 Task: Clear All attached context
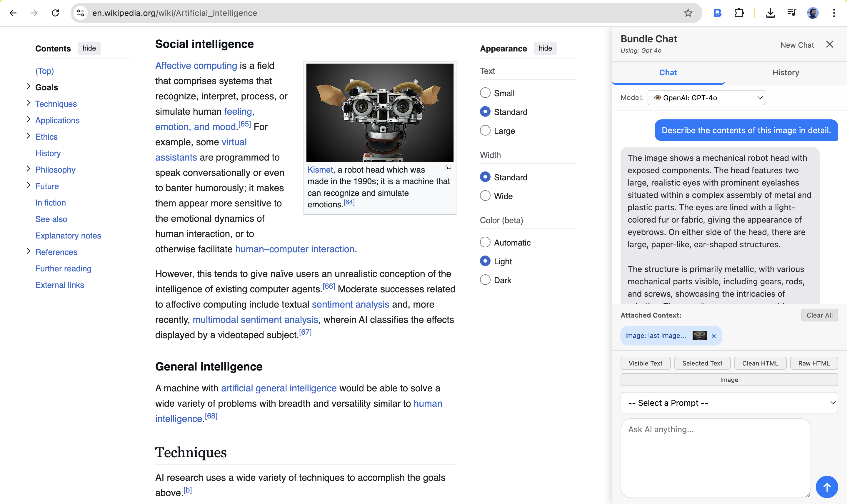[819, 315]
